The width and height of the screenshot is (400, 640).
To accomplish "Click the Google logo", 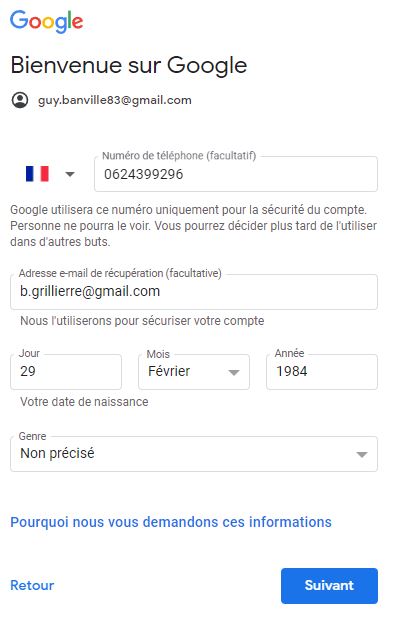I will coord(47,21).
